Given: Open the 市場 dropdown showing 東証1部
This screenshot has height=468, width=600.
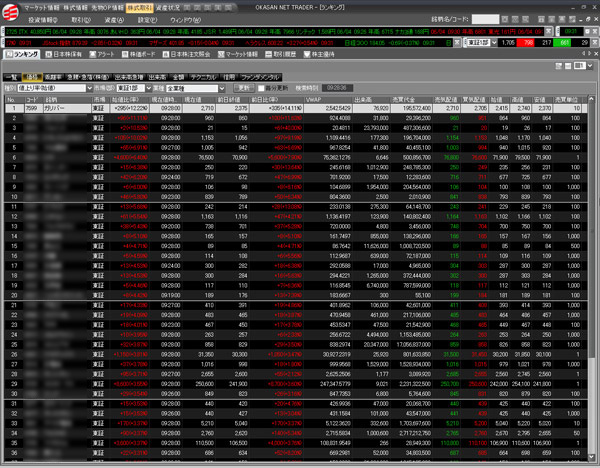Looking at the screenshot, I should [148, 88].
